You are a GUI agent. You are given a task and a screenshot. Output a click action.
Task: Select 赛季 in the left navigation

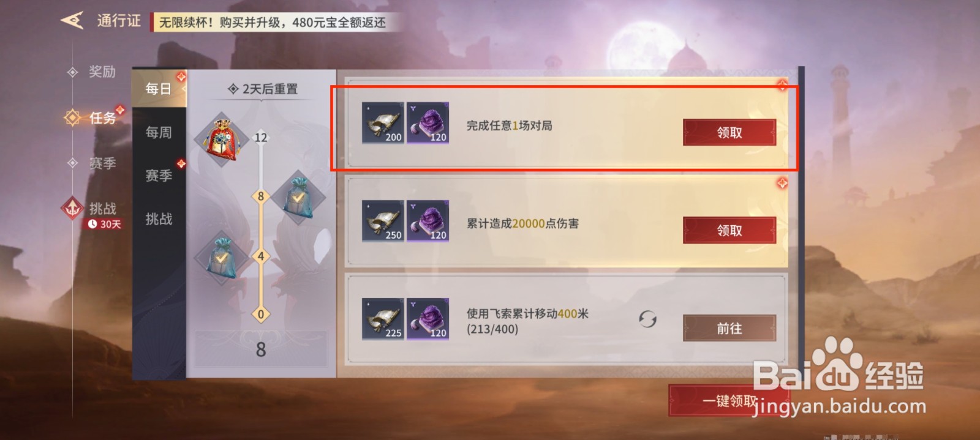[x=102, y=163]
